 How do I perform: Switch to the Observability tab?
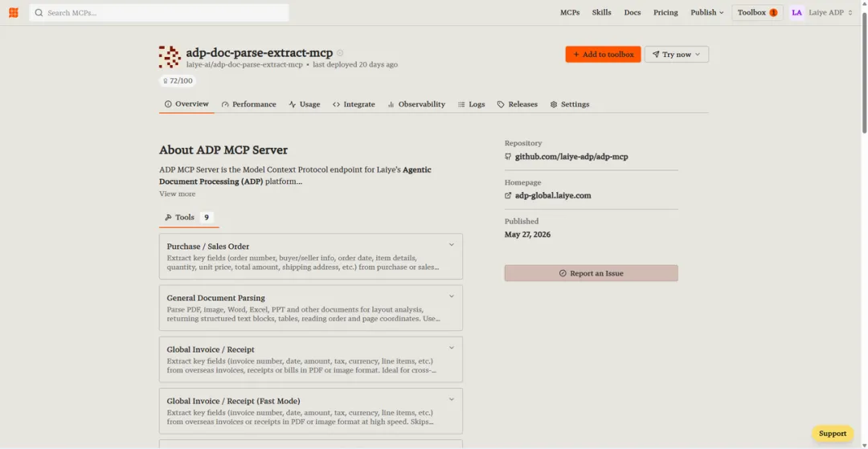click(x=416, y=104)
